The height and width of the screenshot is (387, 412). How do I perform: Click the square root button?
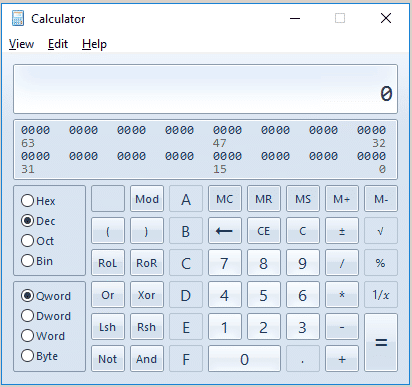tap(381, 231)
